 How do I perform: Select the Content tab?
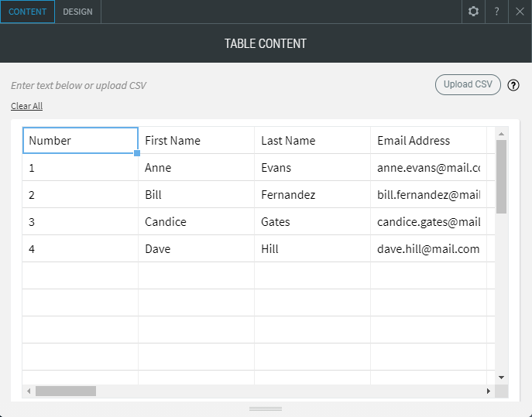click(x=28, y=12)
